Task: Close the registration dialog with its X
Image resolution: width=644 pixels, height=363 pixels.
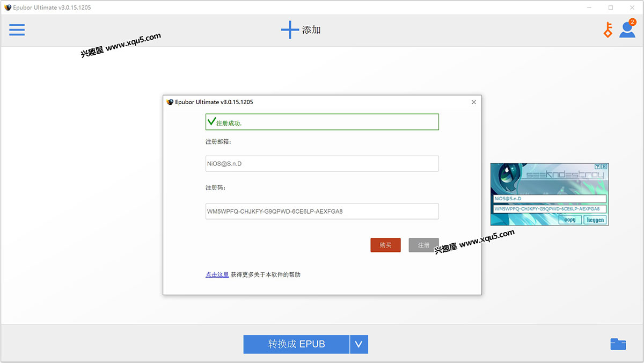Action: point(473,102)
